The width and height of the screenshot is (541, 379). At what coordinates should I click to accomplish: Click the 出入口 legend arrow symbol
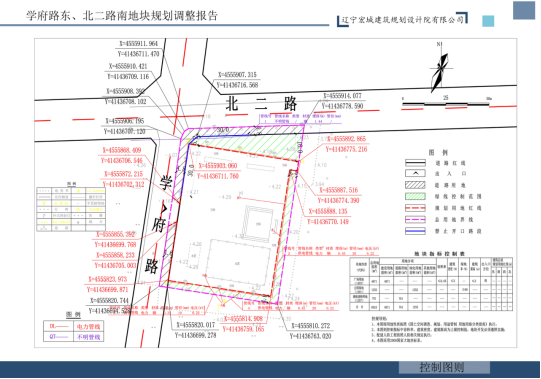[415, 174]
